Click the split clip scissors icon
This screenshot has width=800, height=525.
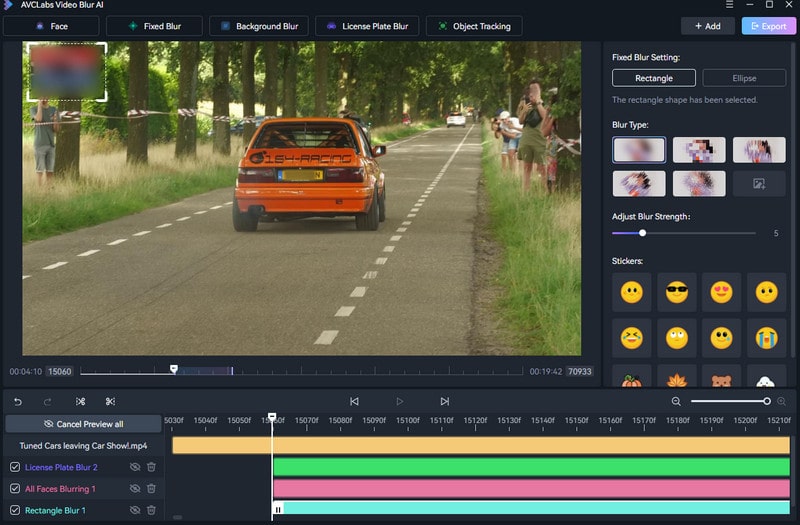80,402
